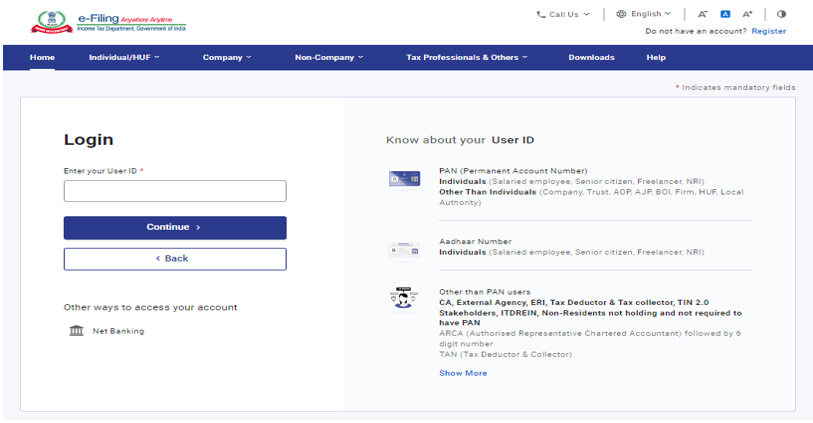
Task: Click 'PAN (Permanent Account Number)' text
Action: pyautogui.click(x=513, y=171)
